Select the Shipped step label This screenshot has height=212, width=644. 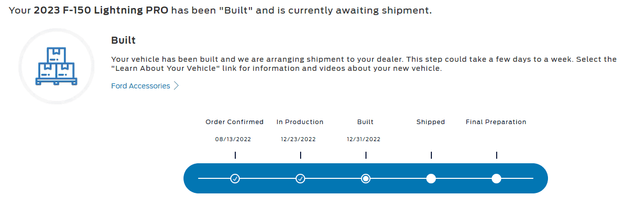tap(431, 122)
